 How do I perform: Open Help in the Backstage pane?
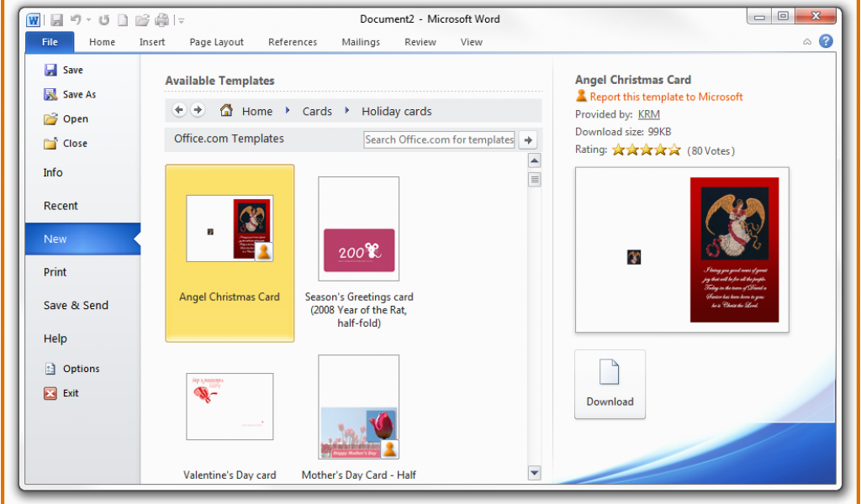pyautogui.click(x=55, y=339)
